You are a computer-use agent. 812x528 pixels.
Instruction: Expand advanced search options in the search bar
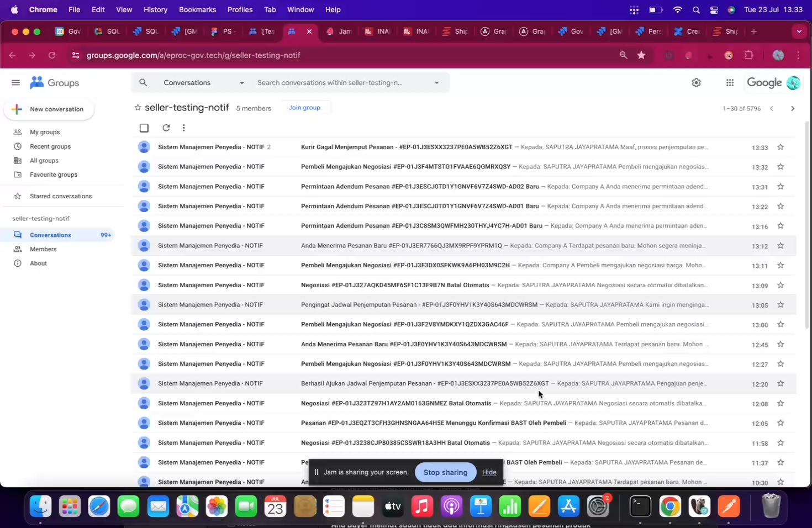tap(436, 82)
